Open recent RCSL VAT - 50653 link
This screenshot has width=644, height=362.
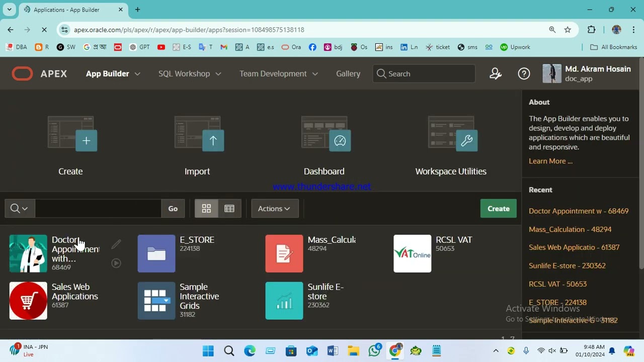(x=557, y=284)
